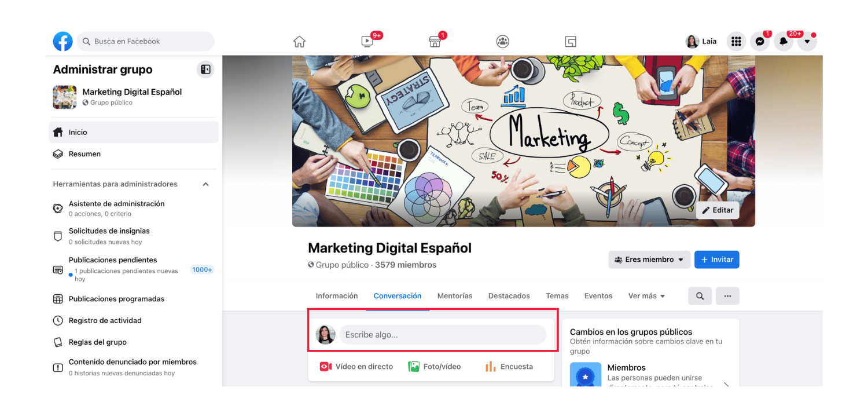Start a Vídeo en directo
This screenshot has width=868, height=417.
pos(356,367)
